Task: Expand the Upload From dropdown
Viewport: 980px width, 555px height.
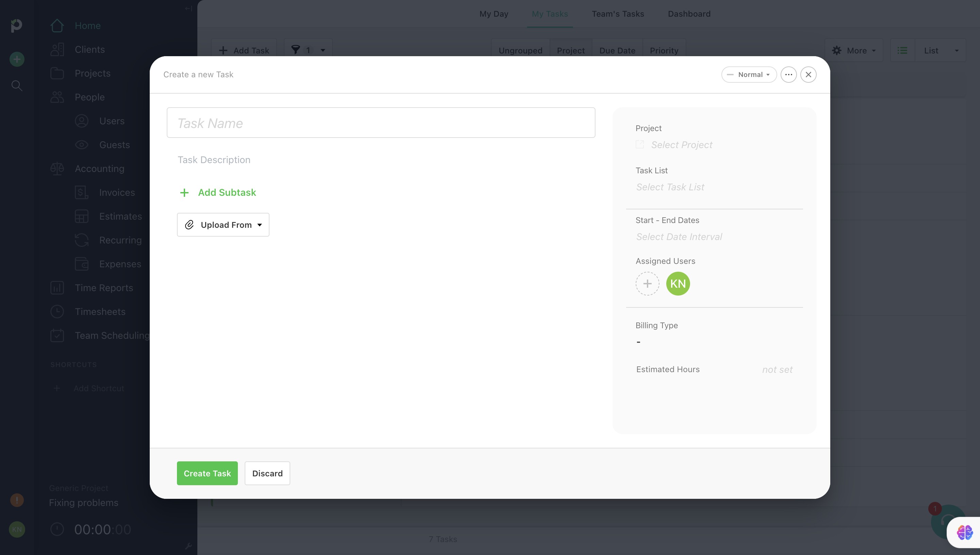Action: point(223,225)
